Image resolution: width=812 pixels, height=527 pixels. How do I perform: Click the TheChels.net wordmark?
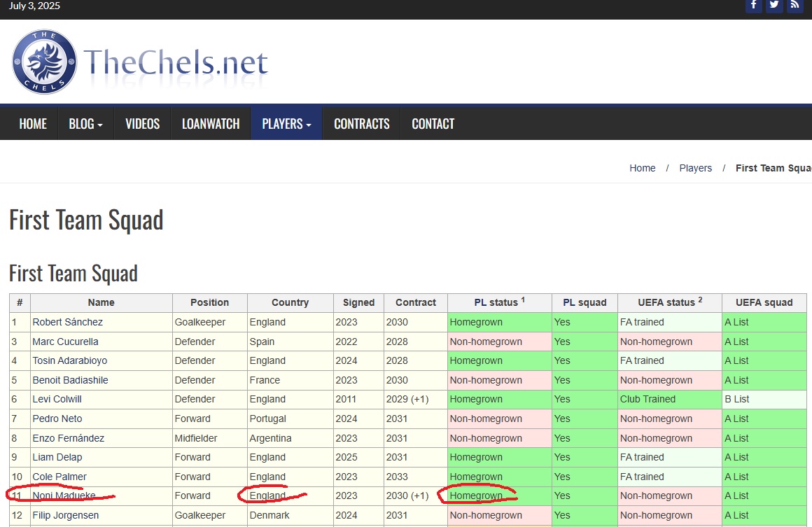[176, 63]
